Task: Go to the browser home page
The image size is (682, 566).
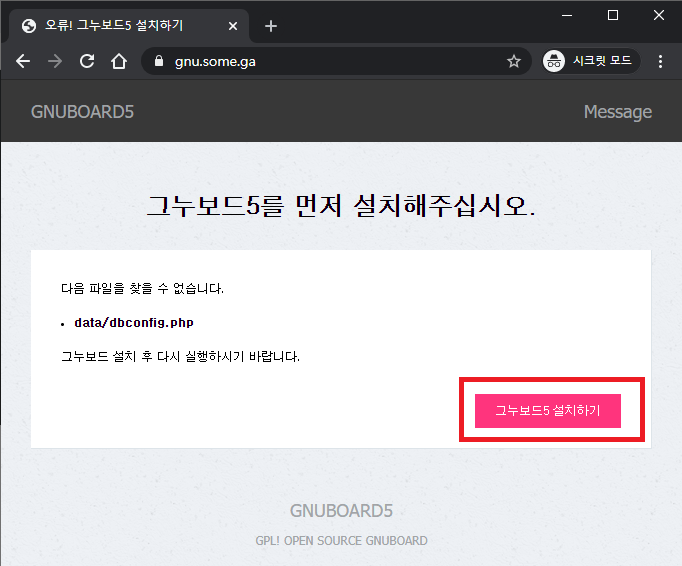Action: [x=118, y=61]
